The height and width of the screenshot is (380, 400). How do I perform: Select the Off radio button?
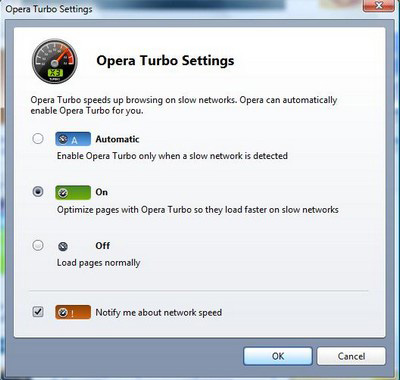click(x=38, y=246)
